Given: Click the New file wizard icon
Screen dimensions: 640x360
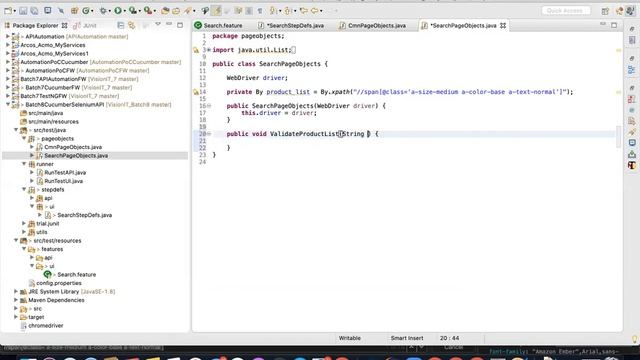Looking at the screenshot, I should point(8,11).
